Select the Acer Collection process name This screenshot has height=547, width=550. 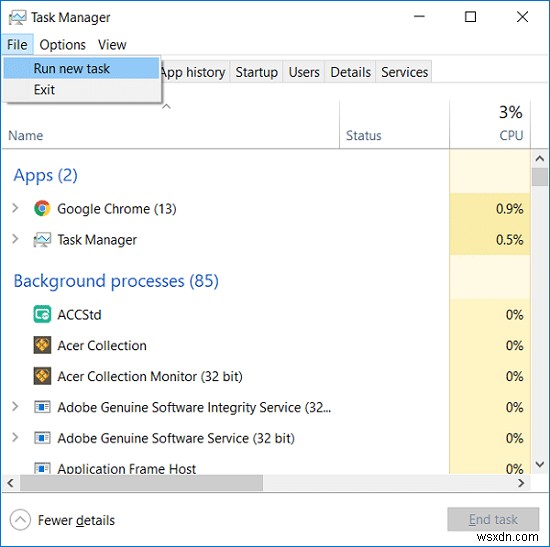[102, 346]
